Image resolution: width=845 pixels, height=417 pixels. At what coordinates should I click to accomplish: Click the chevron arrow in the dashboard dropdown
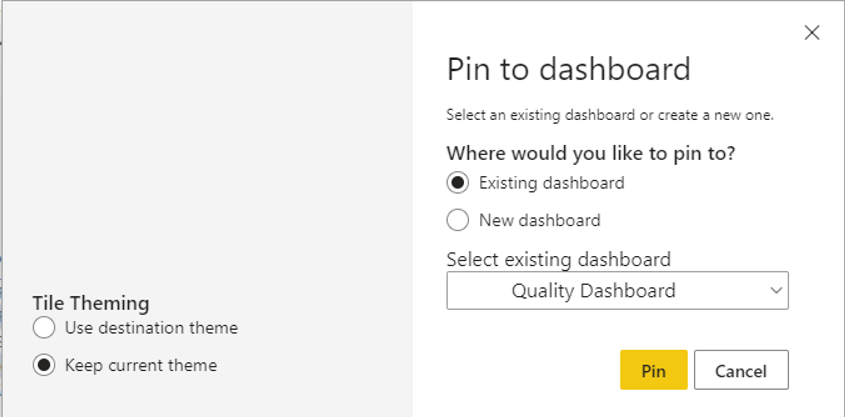click(776, 290)
